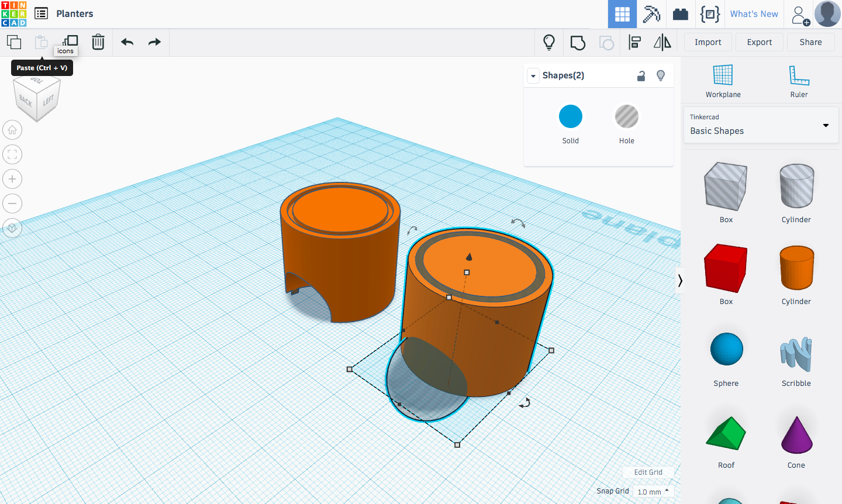Click the Paste icon in the toolbar
This screenshot has width=842, height=504.
41,42
